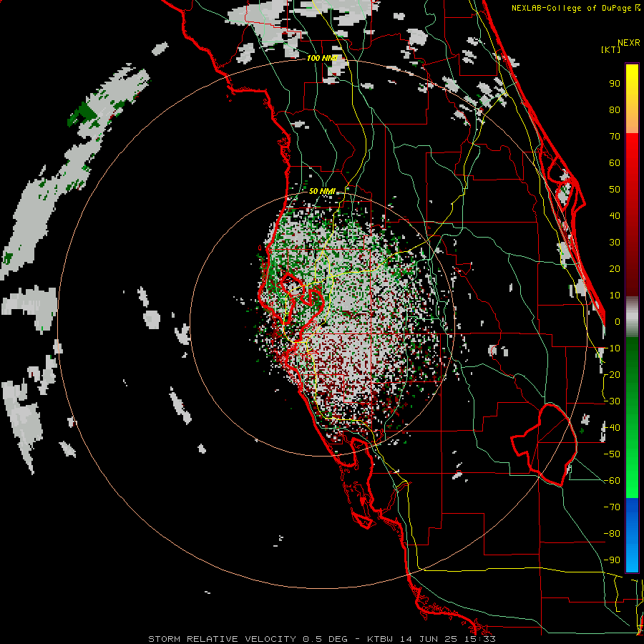Pick the gray zero-velocity segment of the color bar
This screenshot has width=644, height=644.
(632, 317)
